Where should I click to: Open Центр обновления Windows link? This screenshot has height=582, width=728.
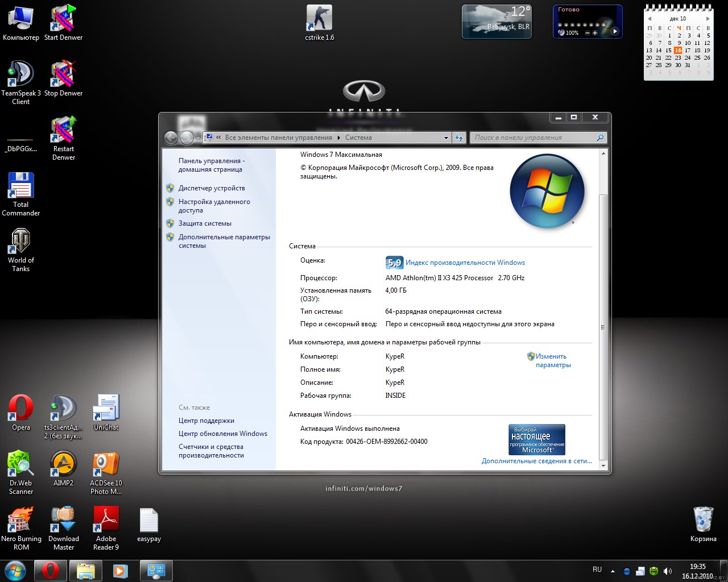tap(223, 434)
